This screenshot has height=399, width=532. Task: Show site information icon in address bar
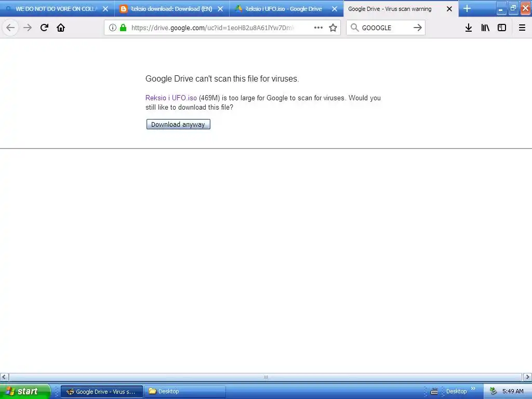[113, 28]
